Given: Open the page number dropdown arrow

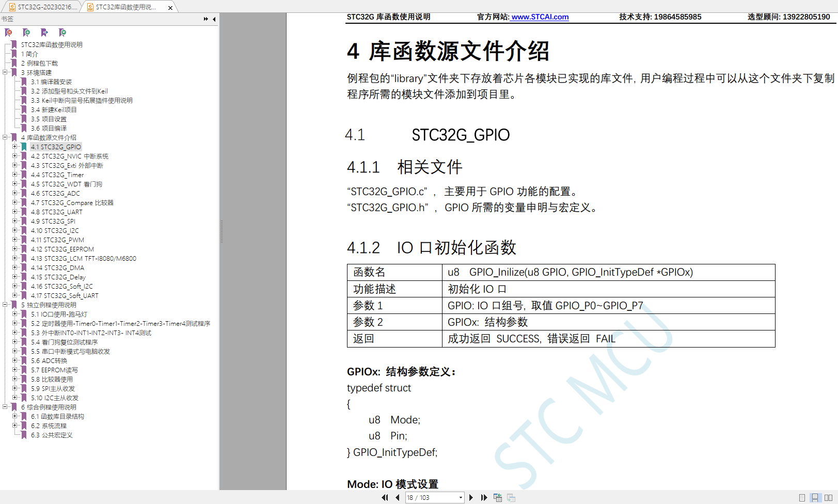Looking at the screenshot, I should pos(461,498).
